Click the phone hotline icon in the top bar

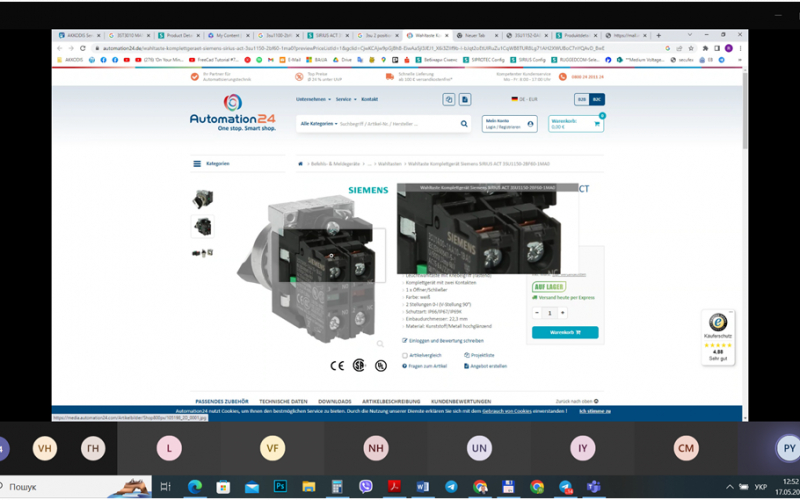click(x=562, y=77)
